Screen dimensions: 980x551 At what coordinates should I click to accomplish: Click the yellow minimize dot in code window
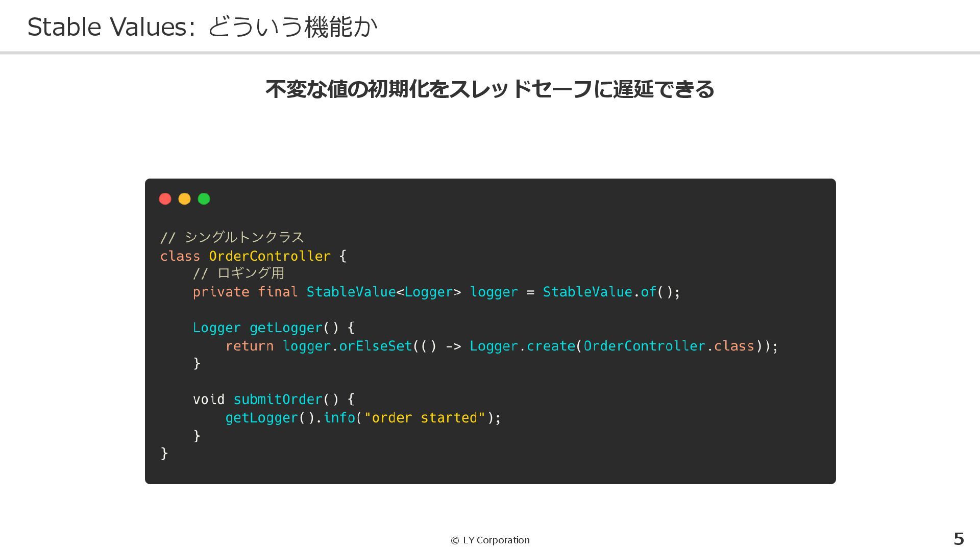[184, 199]
